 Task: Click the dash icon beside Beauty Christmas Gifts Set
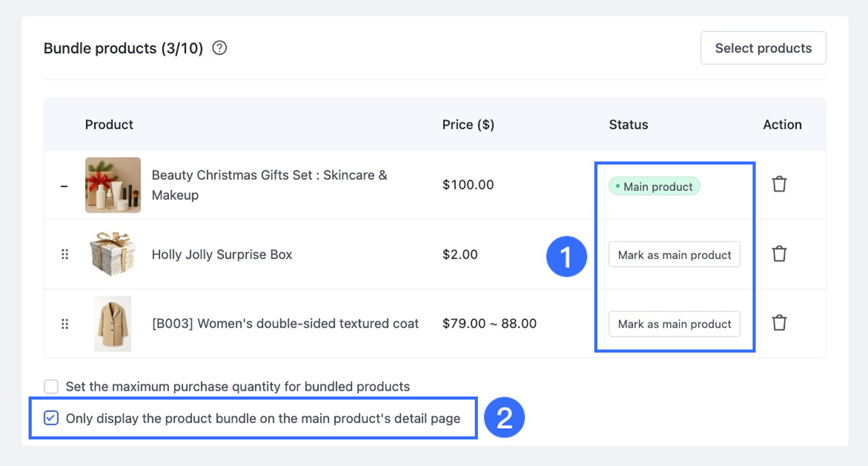coord(64,187)
